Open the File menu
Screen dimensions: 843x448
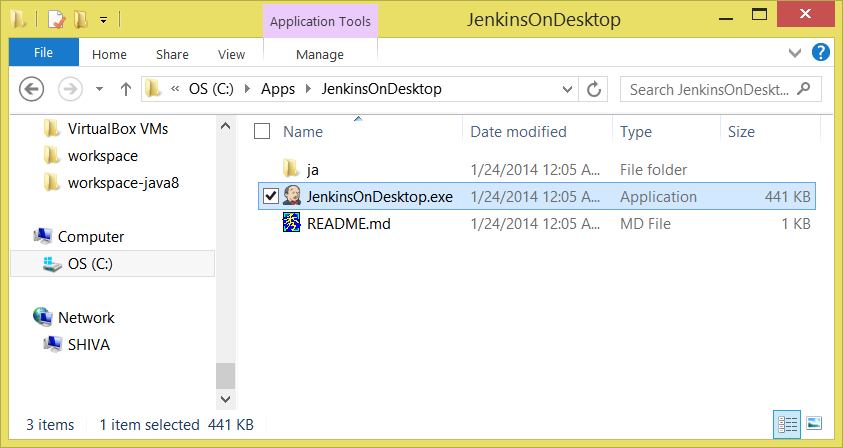click(x=44, y=52)
